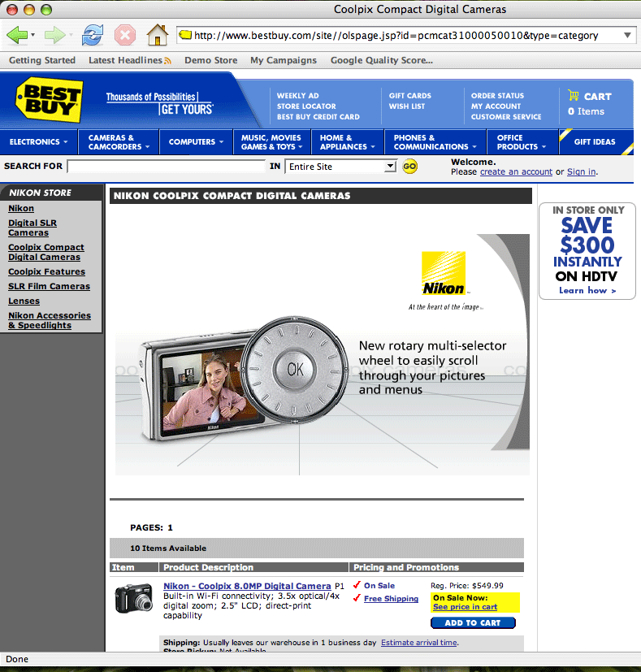This screenshot has width=641, height=672.
Task: Click the Best Buy yellow tag logo
Action: point(50,101)
